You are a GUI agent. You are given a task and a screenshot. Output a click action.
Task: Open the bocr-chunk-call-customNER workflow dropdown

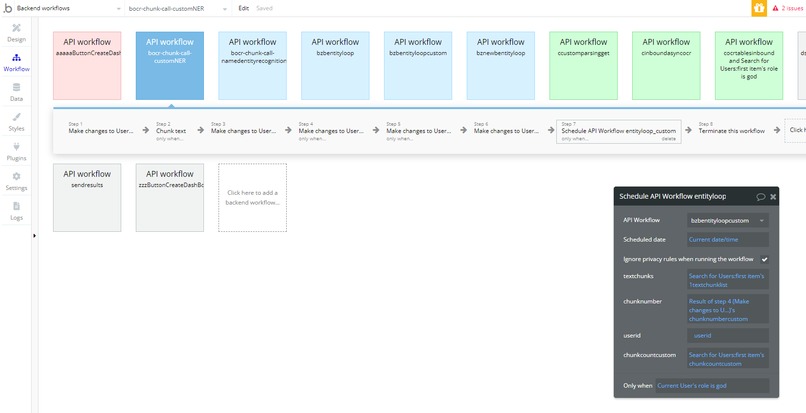click(178, 8)
